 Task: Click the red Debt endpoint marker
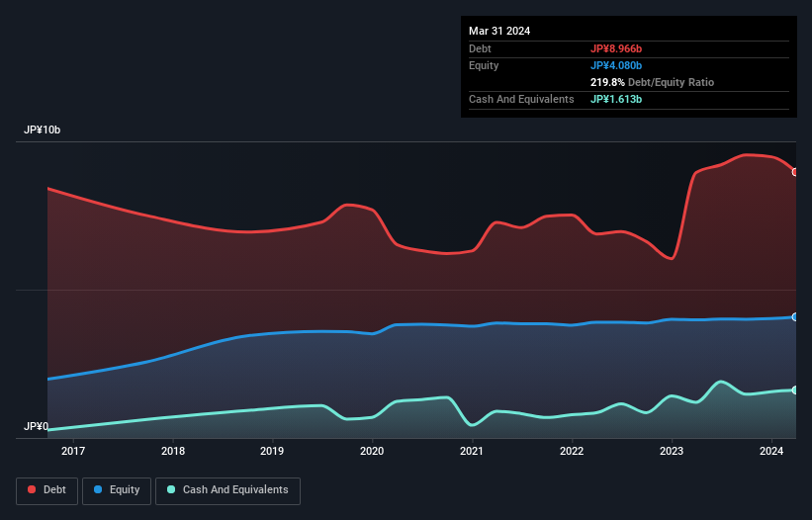tap(795, 172)
